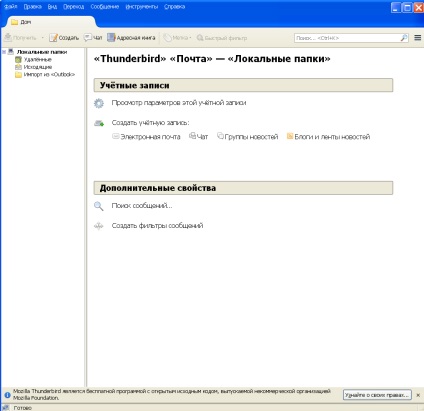Collapse the Локальные папки tree node
This screenshot has height=411, width=424.
tap(4, 52)
